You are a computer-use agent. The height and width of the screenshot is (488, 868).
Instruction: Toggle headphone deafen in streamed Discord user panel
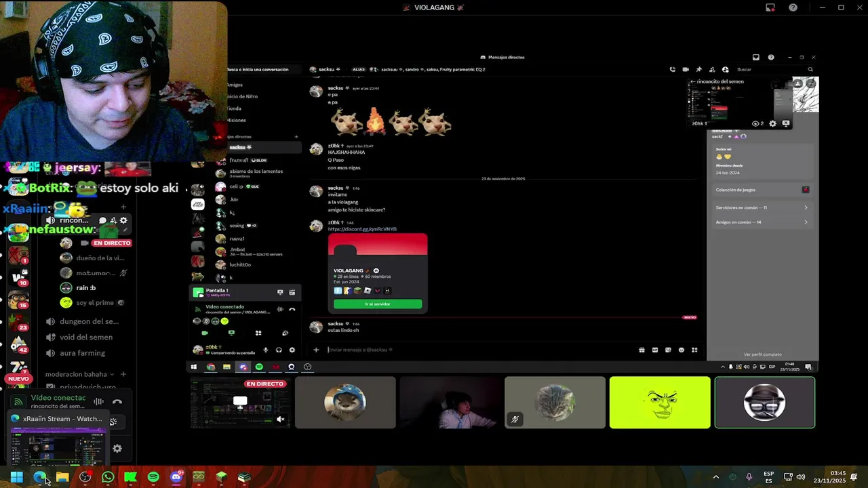(x=279, y=350)
